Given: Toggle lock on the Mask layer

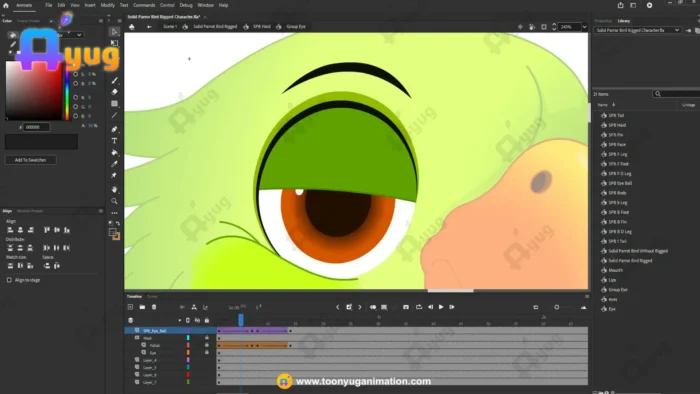Looking at the screenshot, I should 207,338.
